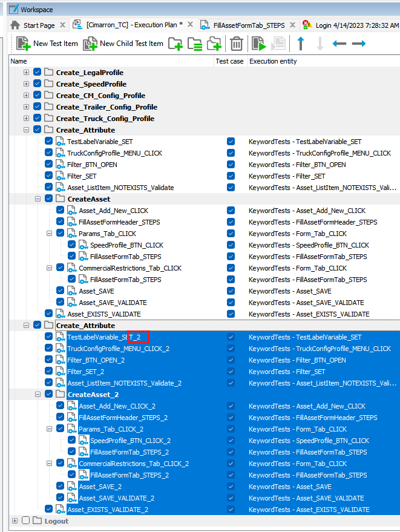
Task: Select the Filter_BTN_OPEN test item
Action: [92, 165]
